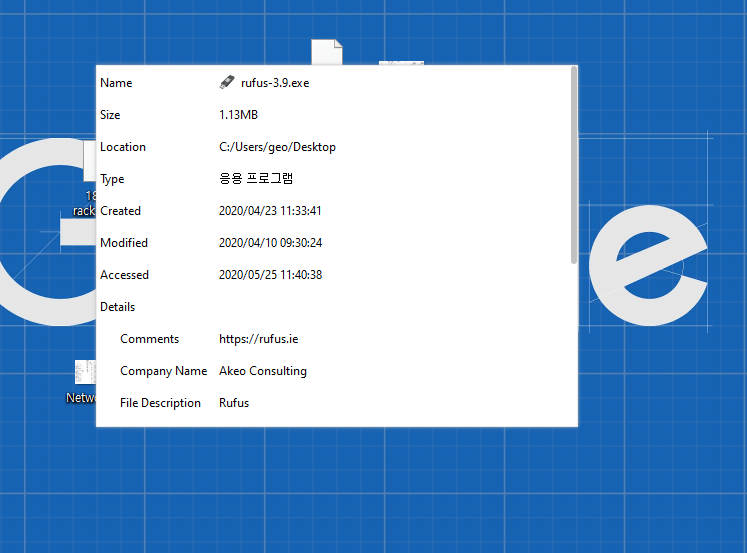The width and height of the screenshot is (747, 553).
Task: Click the Created label
Action: tap(121, 211)
